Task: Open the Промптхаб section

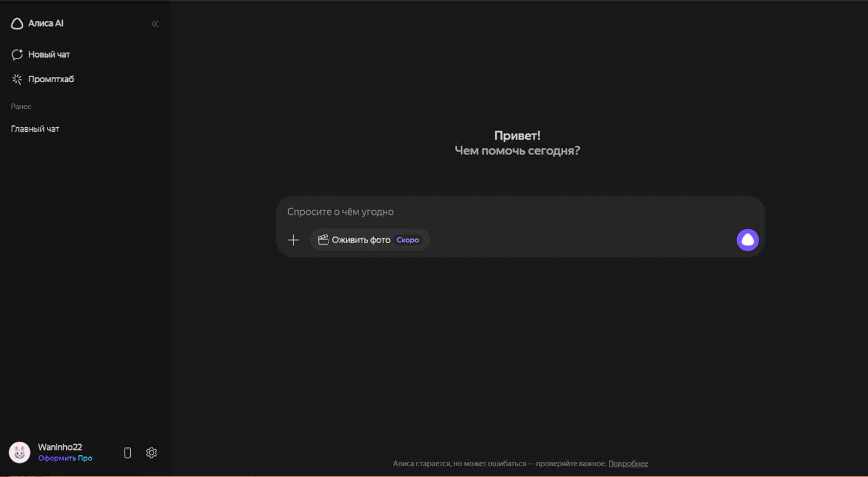Action: pyautogui.click(x=43, y=79)
